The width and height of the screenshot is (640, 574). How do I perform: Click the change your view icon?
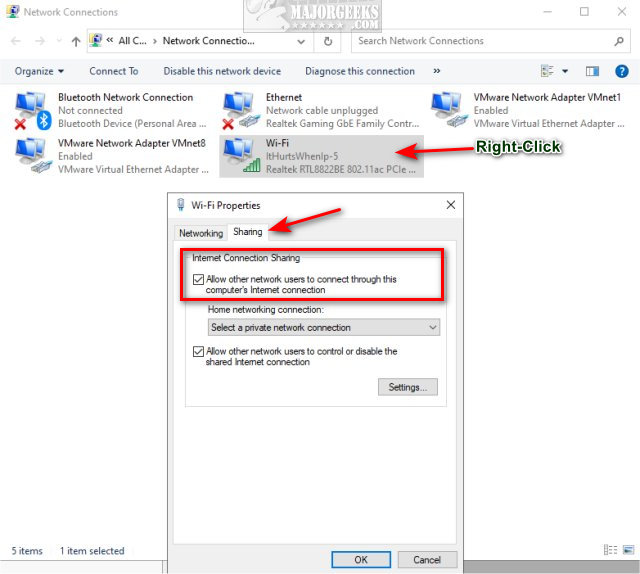[x=547, y=71]
